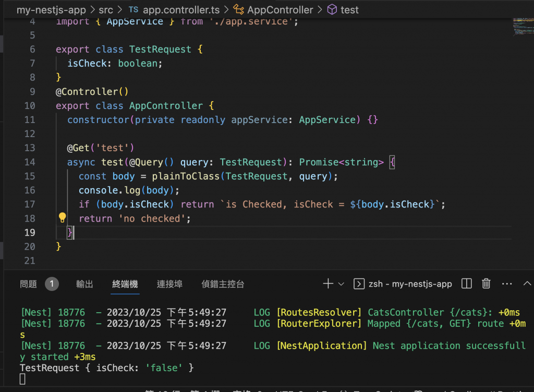The height and width of the screenshot is (392, 534).
Task: Click @Controller decorator on line 9
Action: [x=92, y=92]
